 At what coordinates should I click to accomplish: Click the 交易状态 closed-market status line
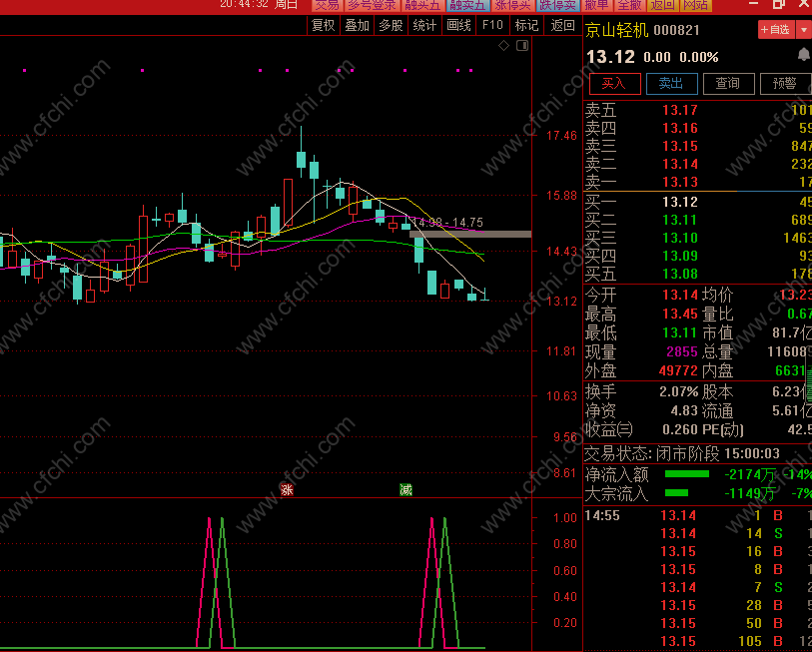(x=682, y=454)
